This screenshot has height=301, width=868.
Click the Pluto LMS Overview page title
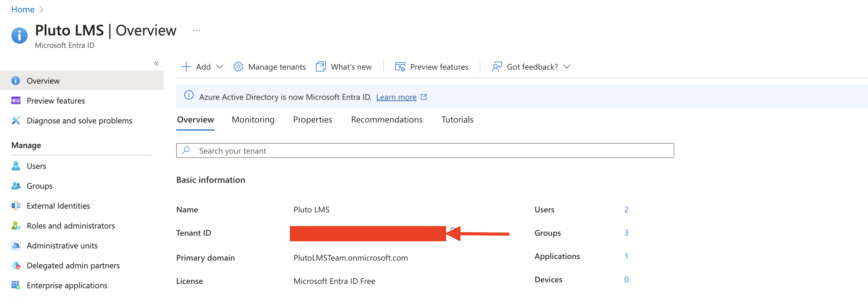coord(106,30)
